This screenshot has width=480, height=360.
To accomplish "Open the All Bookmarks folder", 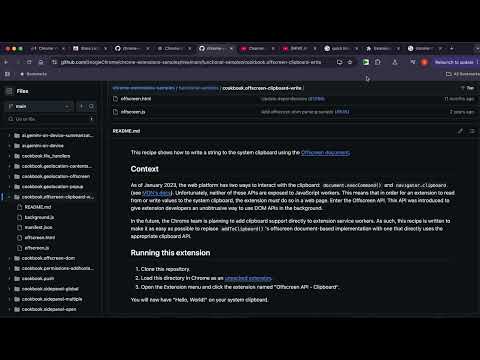I will click(x=463, y=74).
